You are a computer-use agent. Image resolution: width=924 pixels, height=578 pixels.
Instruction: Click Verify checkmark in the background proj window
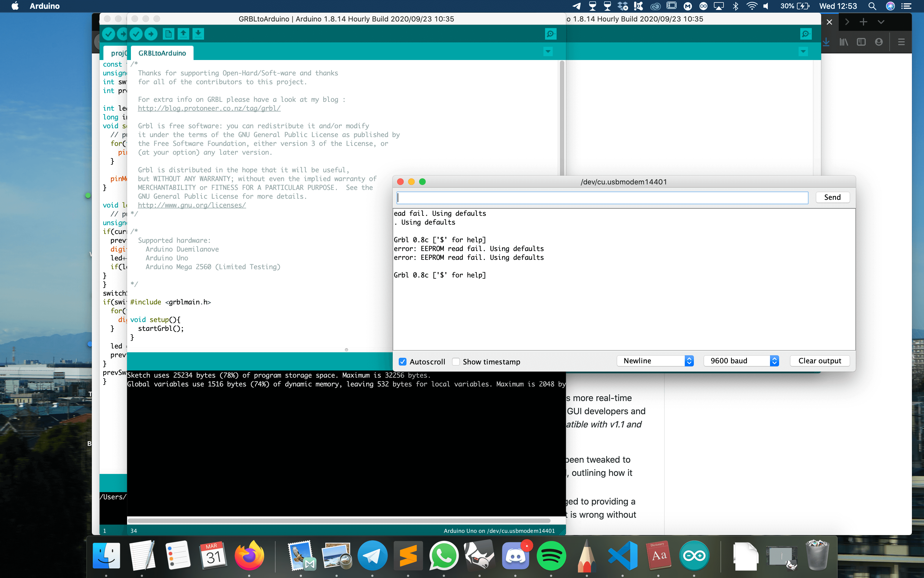[x=108, y=34]
